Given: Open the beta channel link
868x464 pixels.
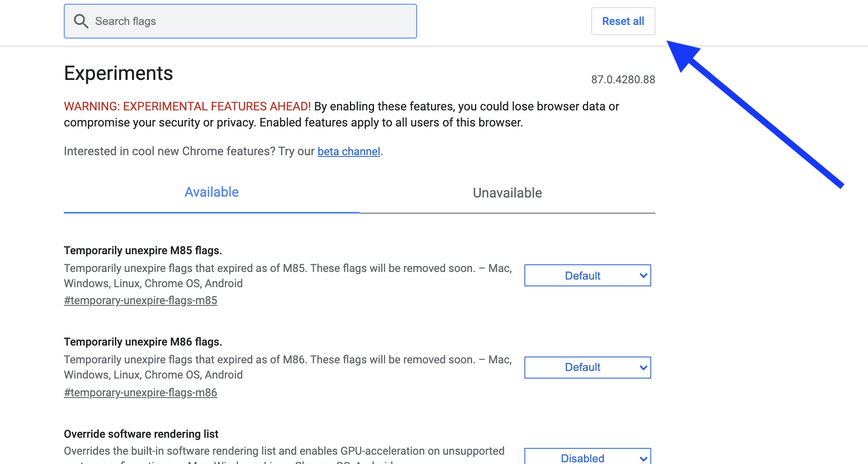Looking at the screenshot, I should click(349, 151).
